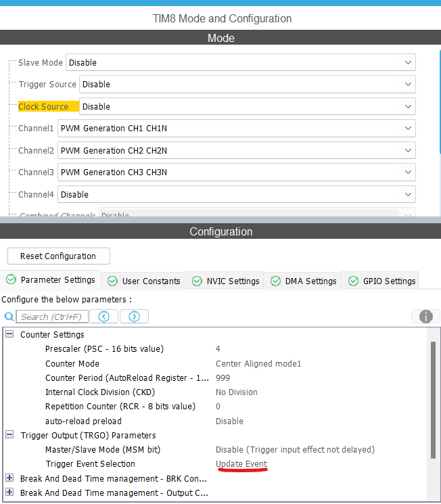Click the Search (Ctrl+F) input field
Screen dimensions: 441x504
click(x=52, y=317)
